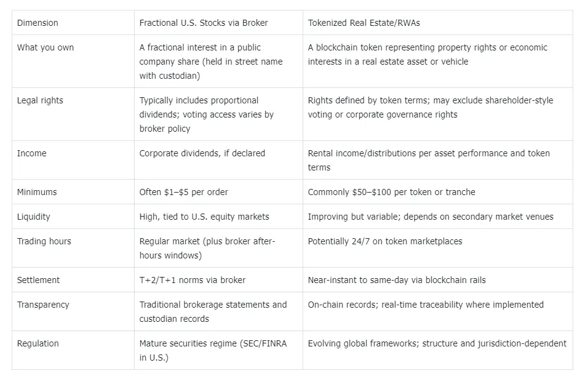
Task: Click the 'Often $1–$5 per order' cell
Action: coord(184,192)
